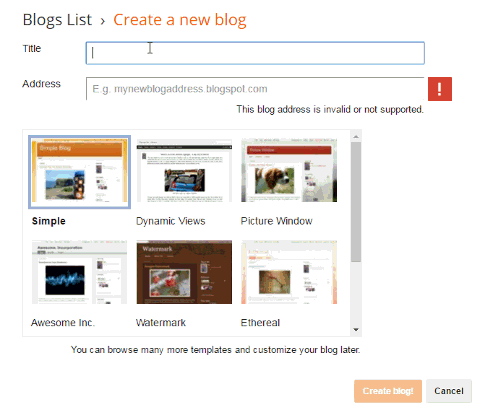Focus the blog Title input field
This screenshot has width=480, height=410.
click(255, 53)
